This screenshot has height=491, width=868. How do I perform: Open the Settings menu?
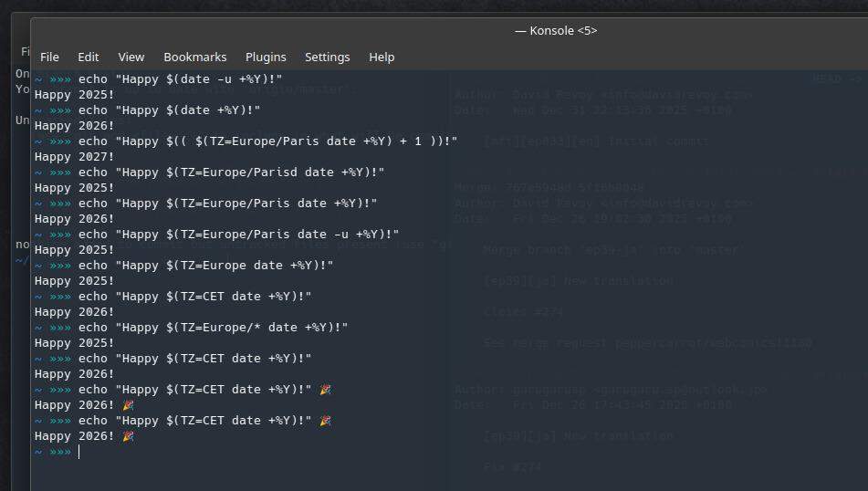[x=327, y=57]
